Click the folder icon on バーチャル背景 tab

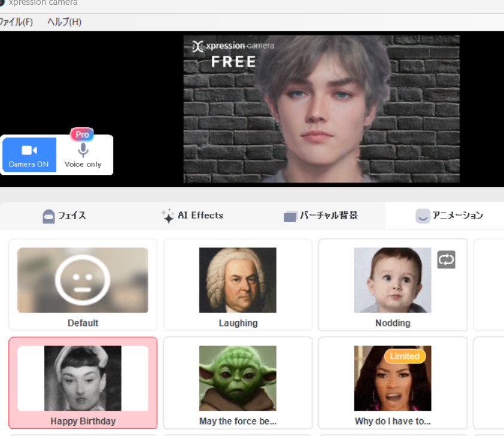pos(290,217)
